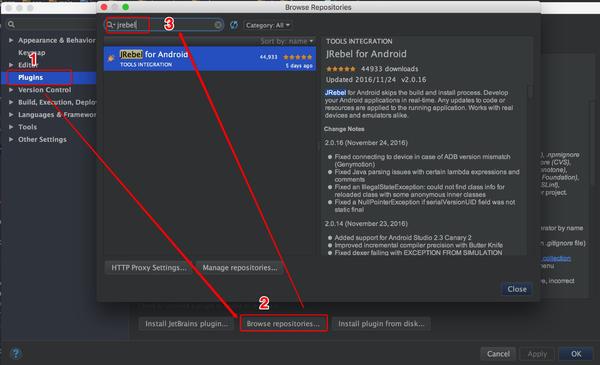Screen dimensions: 600x365
Task: Select the JRebel for Android result row
Action: click(x=210, y=59)
